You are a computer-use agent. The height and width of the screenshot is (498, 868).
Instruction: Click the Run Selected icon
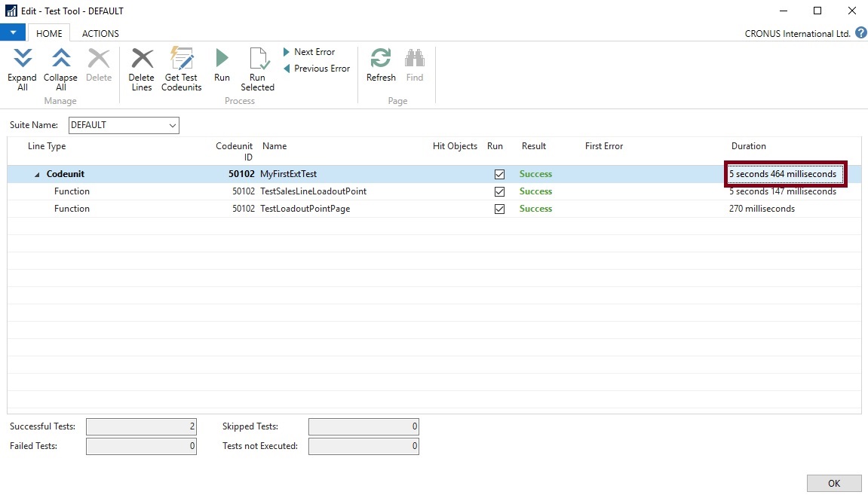257,59
